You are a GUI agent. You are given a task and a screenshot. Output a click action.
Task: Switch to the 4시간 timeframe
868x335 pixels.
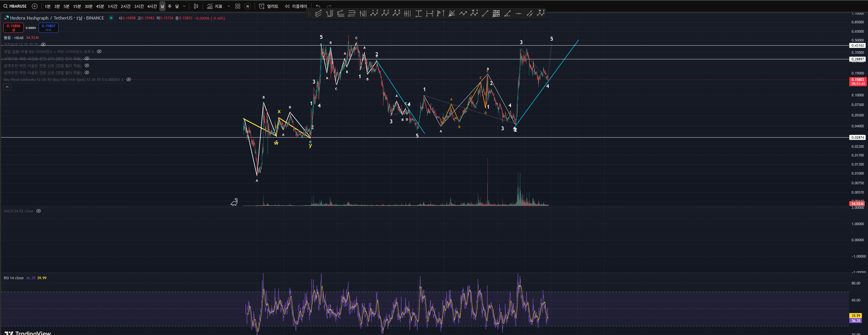pos(152,6)
